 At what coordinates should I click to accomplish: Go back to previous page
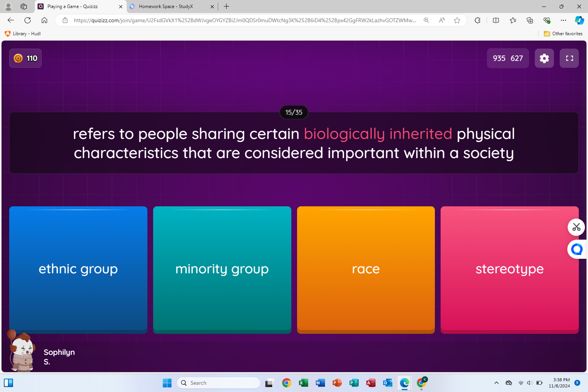coord(11,20)
